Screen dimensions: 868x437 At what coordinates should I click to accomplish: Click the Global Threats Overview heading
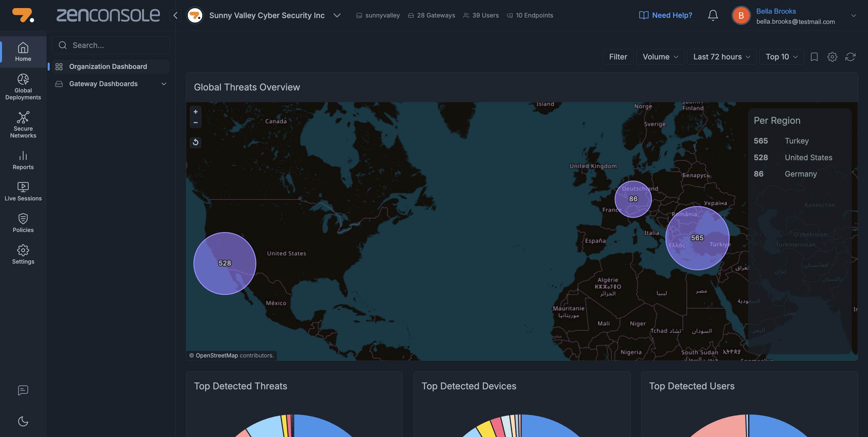click(x=247, y=87)
